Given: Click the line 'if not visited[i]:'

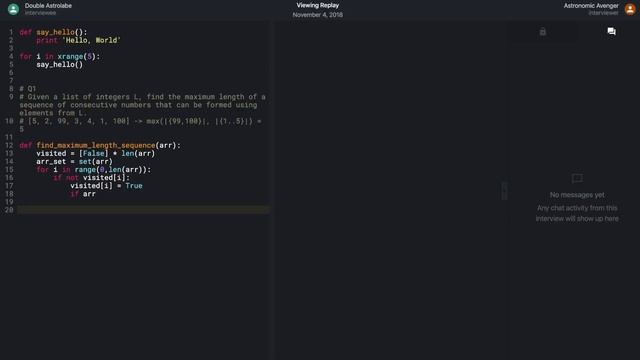Looking at the screenshot, I should [x=91, y=178].
